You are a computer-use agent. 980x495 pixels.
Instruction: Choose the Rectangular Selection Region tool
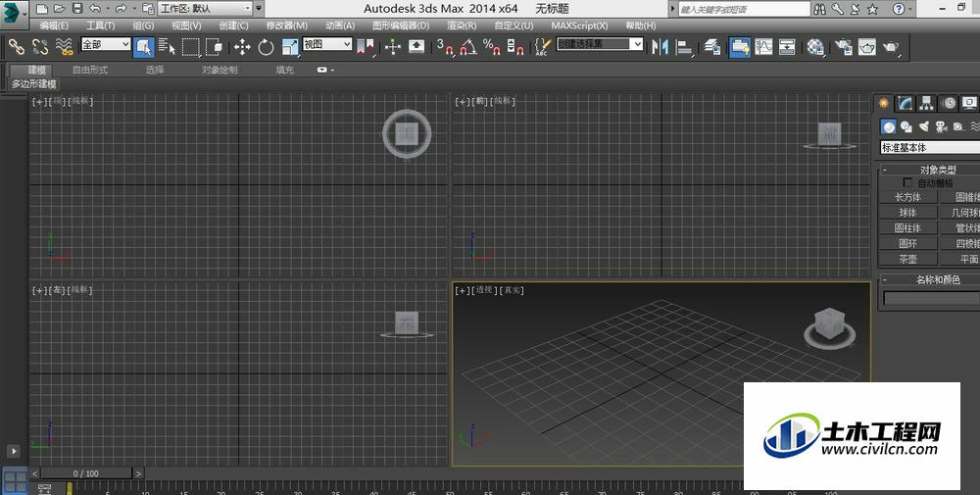pyautogui.click(x=191, y=47)
